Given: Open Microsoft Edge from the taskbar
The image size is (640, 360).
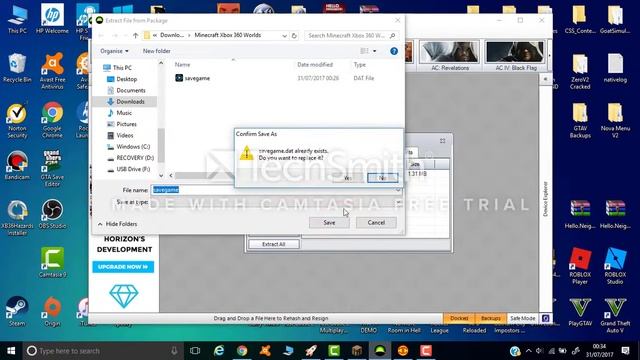Looking at the screenshot, I should point(219,351).
